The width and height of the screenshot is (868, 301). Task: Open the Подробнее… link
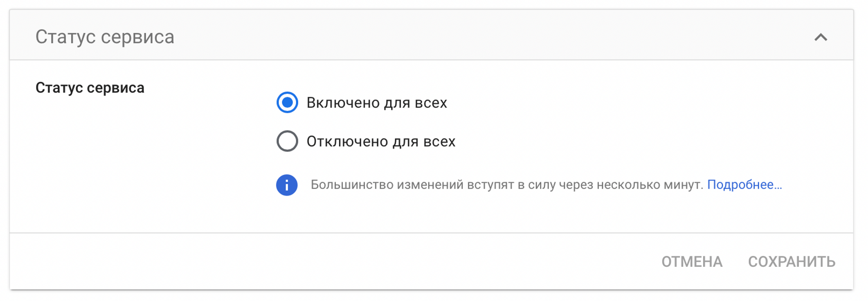click(744, 185)
